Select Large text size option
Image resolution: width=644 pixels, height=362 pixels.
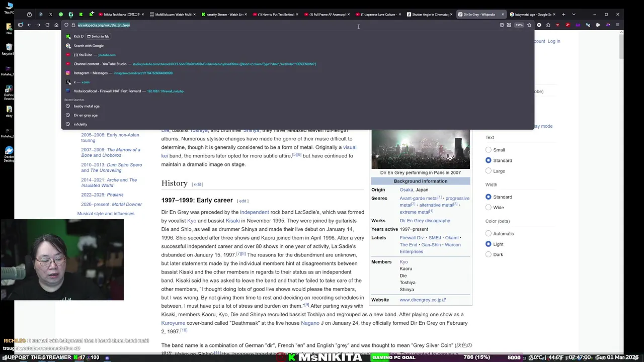point(488,171)
